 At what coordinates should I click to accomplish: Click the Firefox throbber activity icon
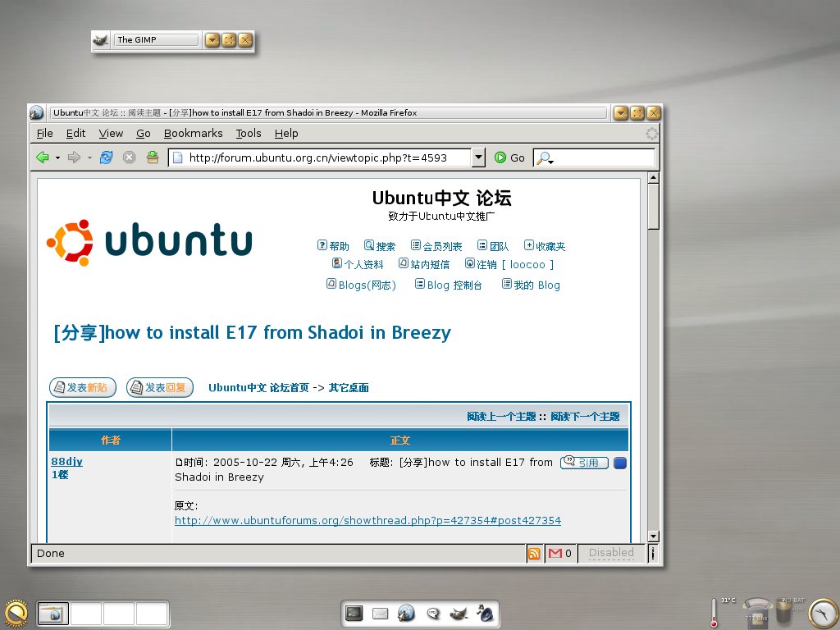click(651, 134)
